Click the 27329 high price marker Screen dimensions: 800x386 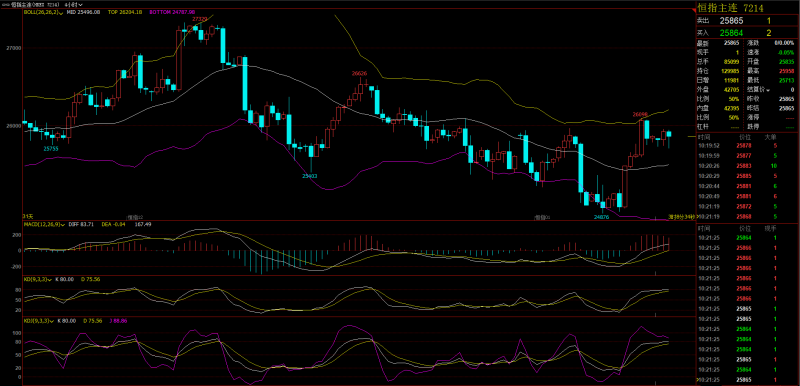[x=199, y=19]
